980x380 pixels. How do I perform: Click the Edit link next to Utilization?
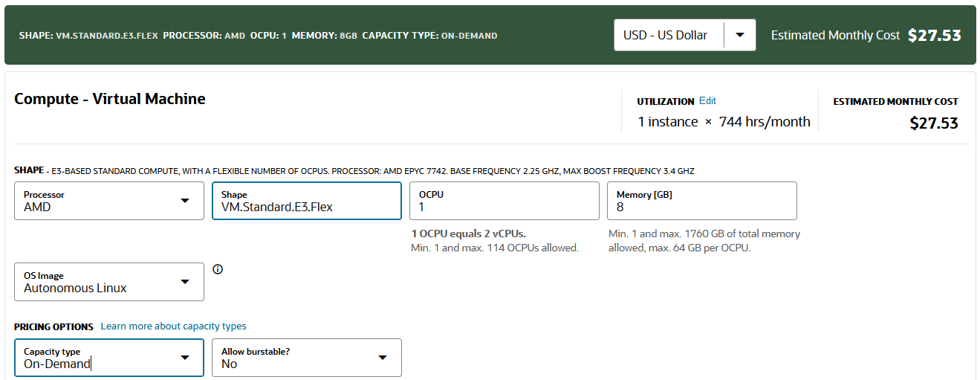click(707, 100)
